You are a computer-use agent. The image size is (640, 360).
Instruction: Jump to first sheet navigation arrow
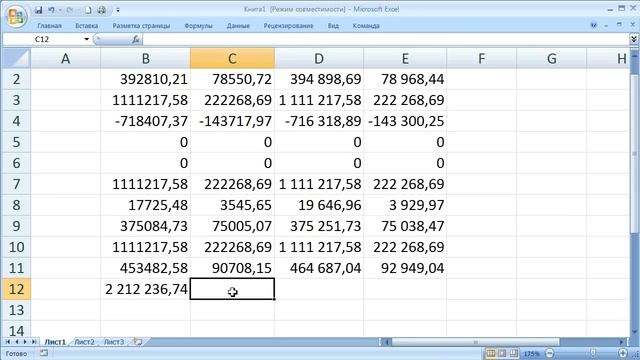click(x=7, y=342)
